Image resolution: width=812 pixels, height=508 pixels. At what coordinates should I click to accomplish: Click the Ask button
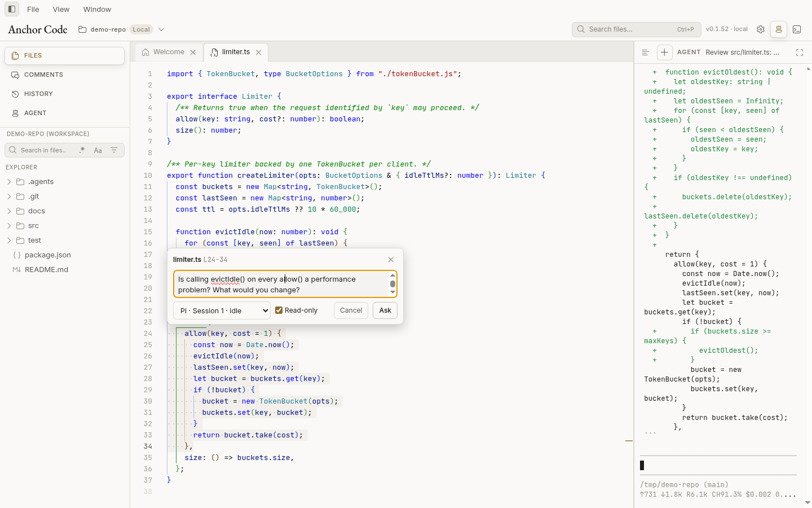click(385, 310)
